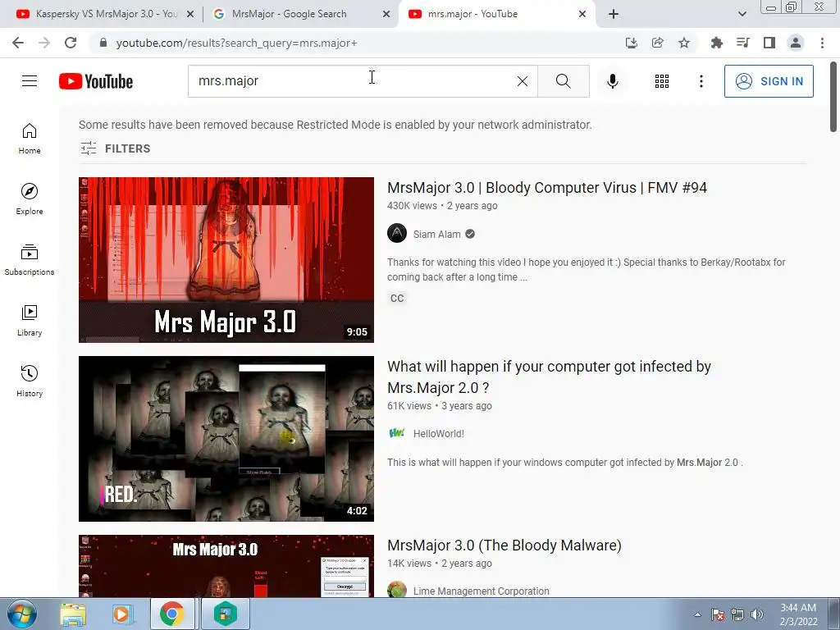Expand the FILTERS options
840x630 pixels.
(x=115, y=148)
